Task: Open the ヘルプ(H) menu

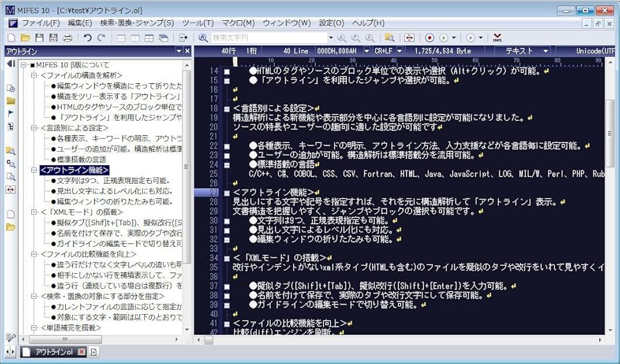Action: (x=368, y=23)
